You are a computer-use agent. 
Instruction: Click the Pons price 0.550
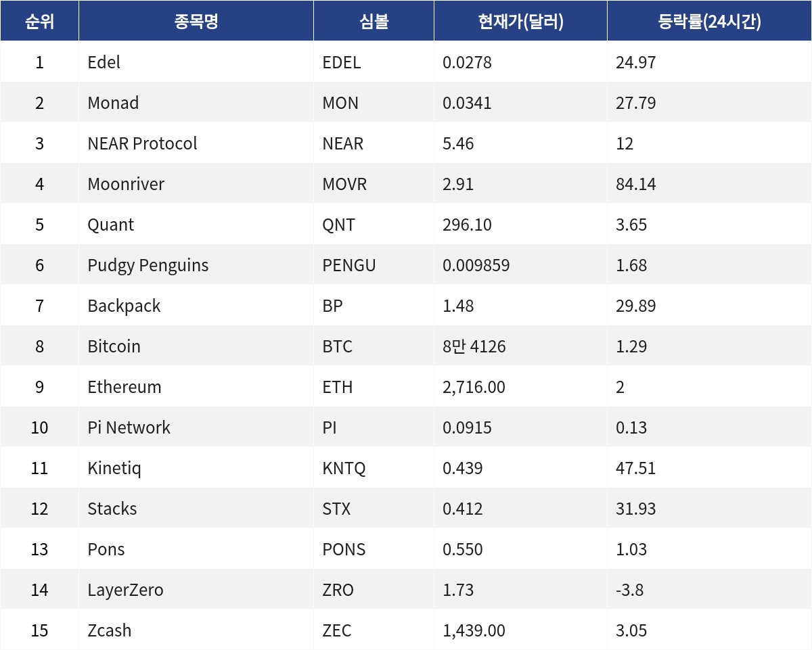463,549
